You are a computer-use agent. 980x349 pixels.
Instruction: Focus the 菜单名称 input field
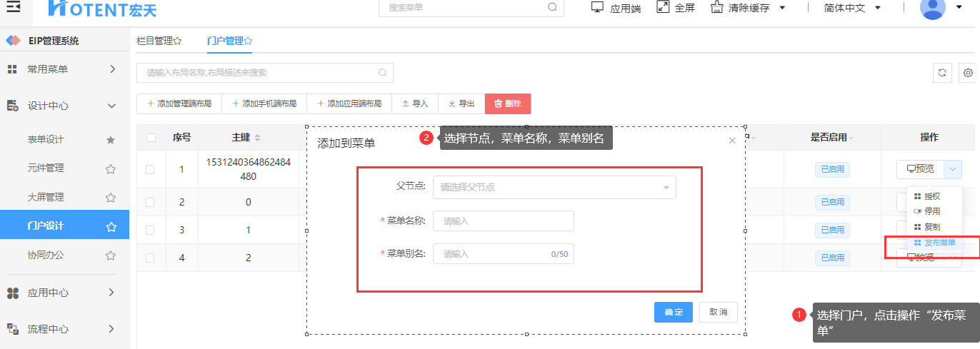point(504,221)
